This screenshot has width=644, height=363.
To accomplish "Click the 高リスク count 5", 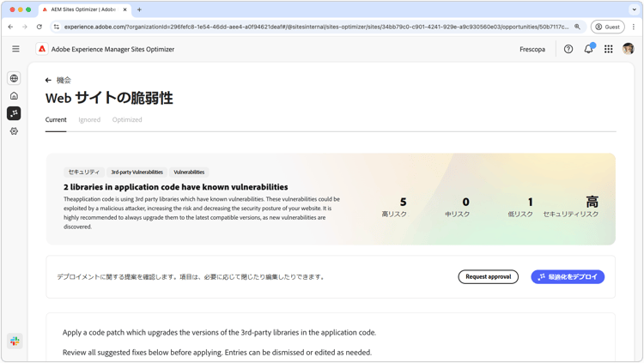I will pos(403,202).
